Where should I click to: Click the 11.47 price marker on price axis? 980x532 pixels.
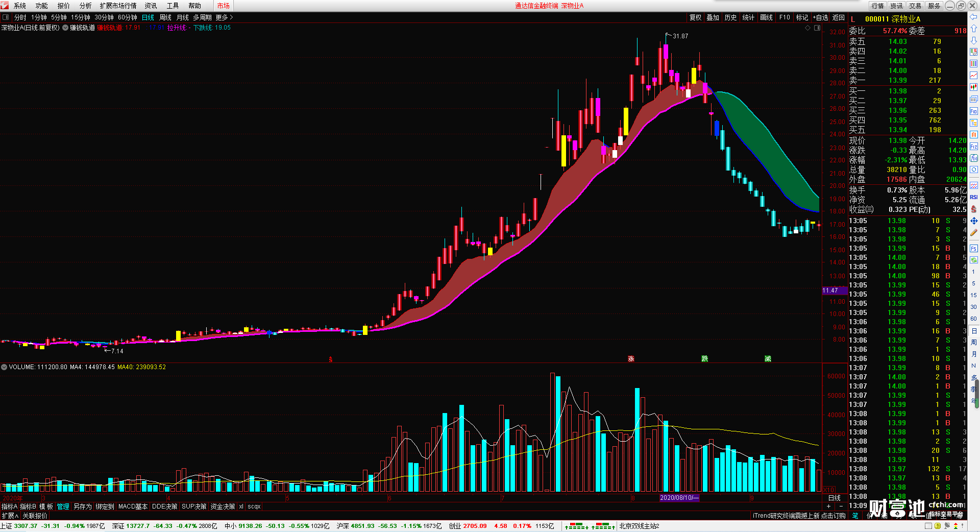835,291
